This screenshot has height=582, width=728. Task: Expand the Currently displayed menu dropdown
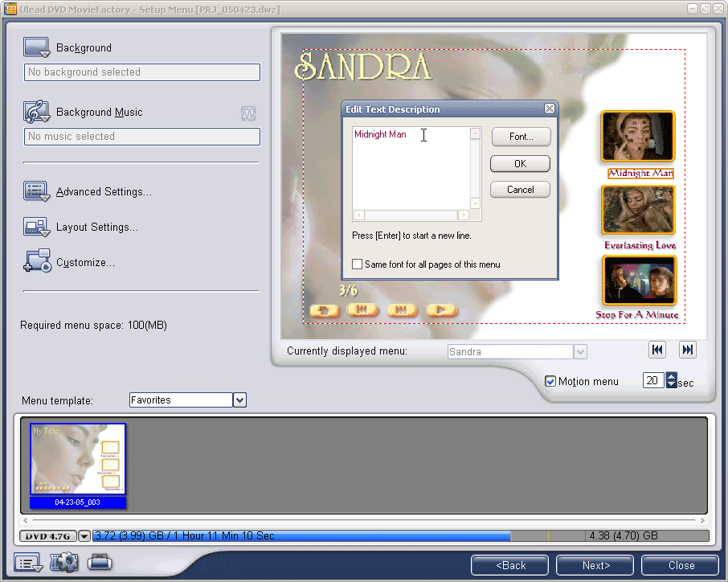click(580, 351)
